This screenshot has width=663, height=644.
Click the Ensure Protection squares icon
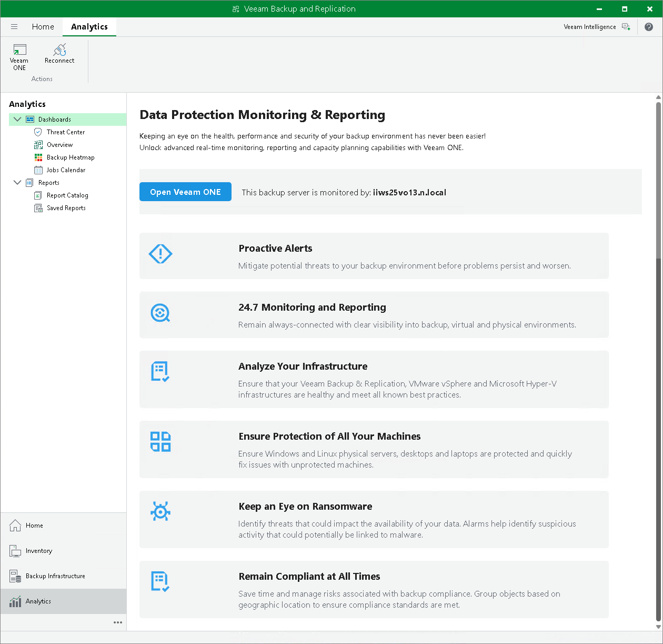[160, 442]
